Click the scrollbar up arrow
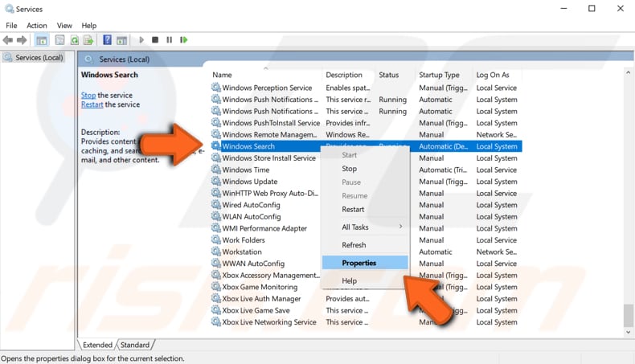 [628, 73]
